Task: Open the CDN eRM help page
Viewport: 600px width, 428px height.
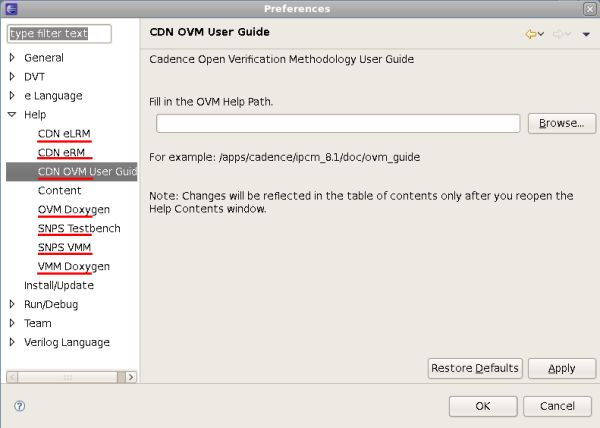Action: pyautogui.click(x=61, y=153)
